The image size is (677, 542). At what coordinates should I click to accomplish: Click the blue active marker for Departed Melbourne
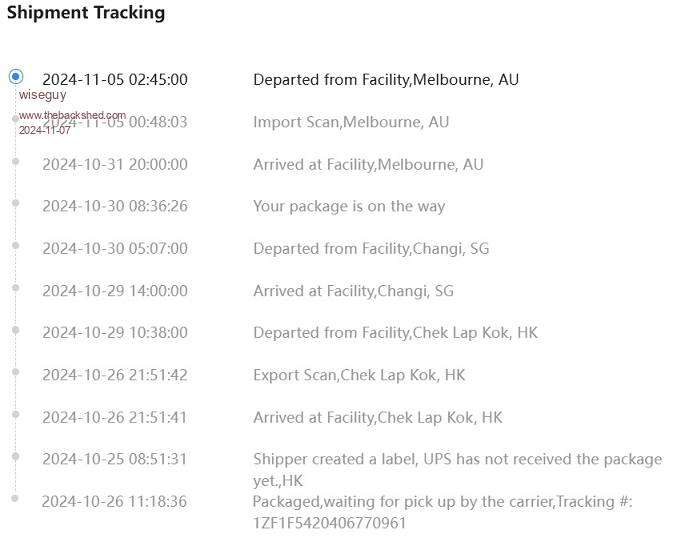[x=15, y=76]
